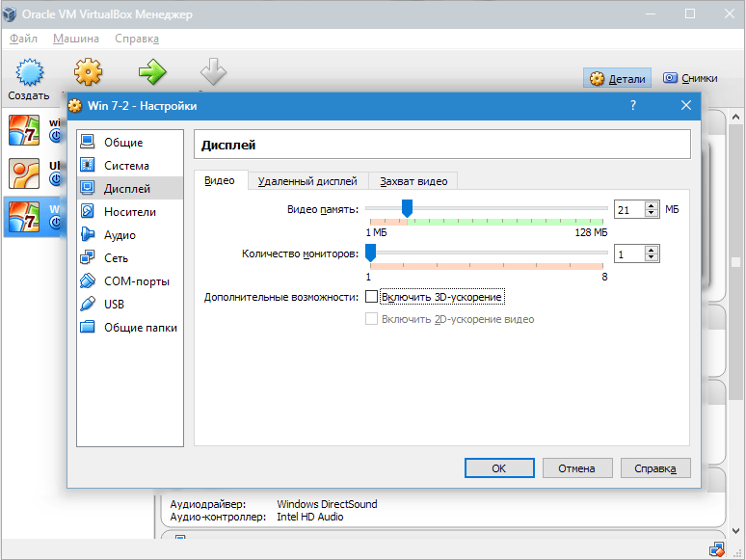Open the Машина menu
The image size is (746, 560).
[76, 39]
